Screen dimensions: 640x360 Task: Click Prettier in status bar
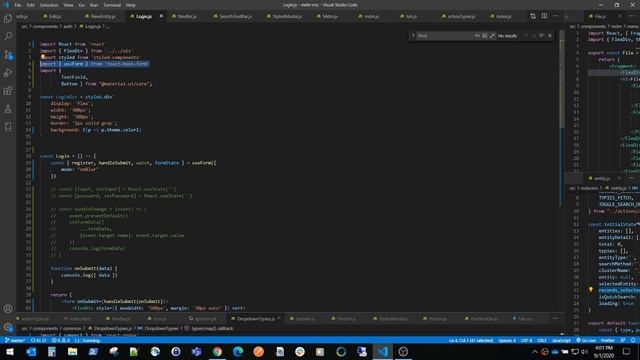607,340
